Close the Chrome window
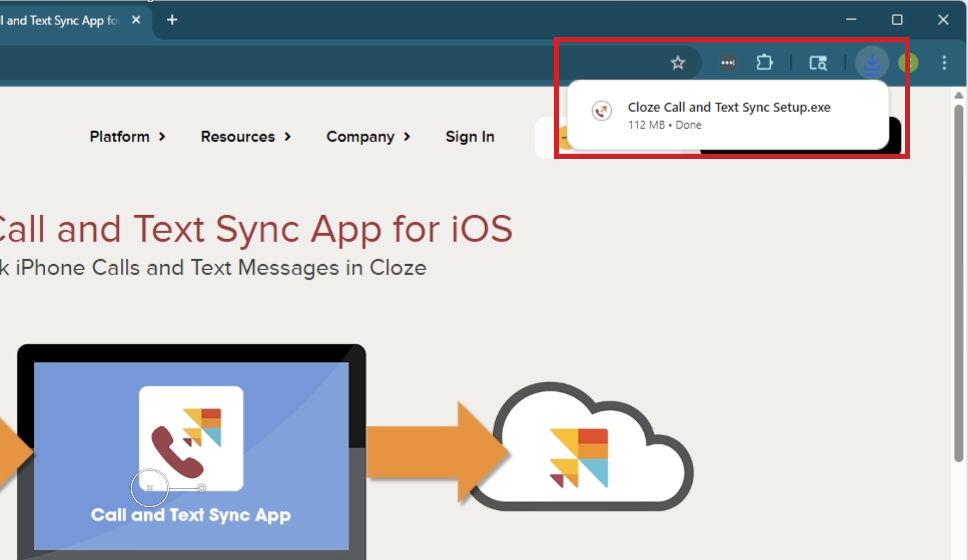The width and height of the screenshot is (968, 560). 943,20
